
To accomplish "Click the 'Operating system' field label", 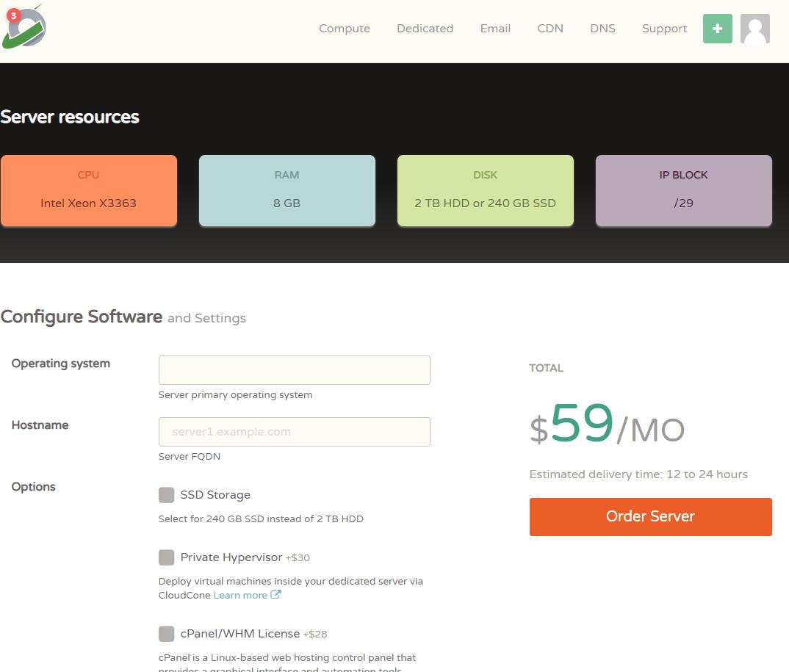I will coord(60,364).
